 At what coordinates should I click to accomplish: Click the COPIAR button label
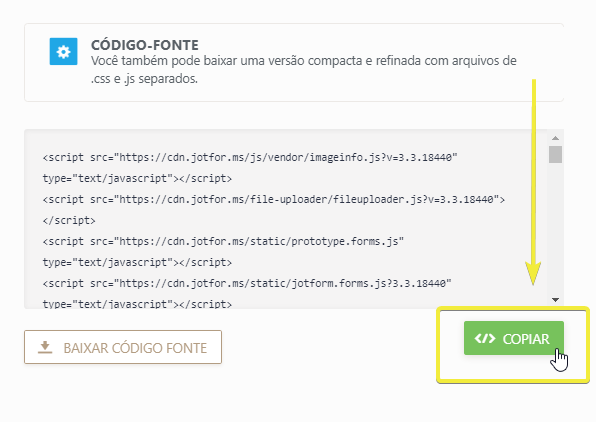[x=526, y=339]
